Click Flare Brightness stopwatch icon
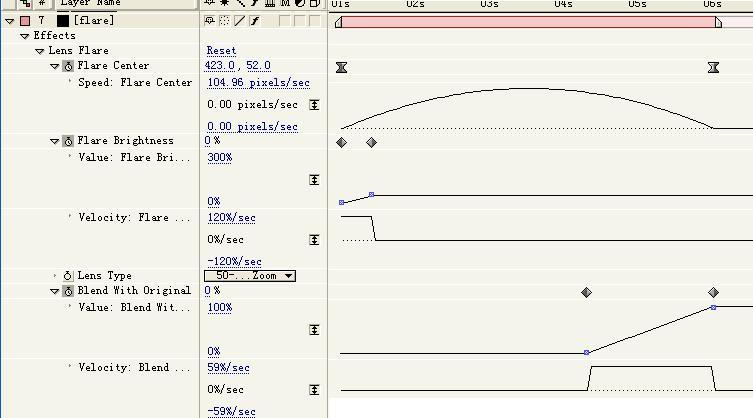Viewport: 753px width, 418px height. 68,141
